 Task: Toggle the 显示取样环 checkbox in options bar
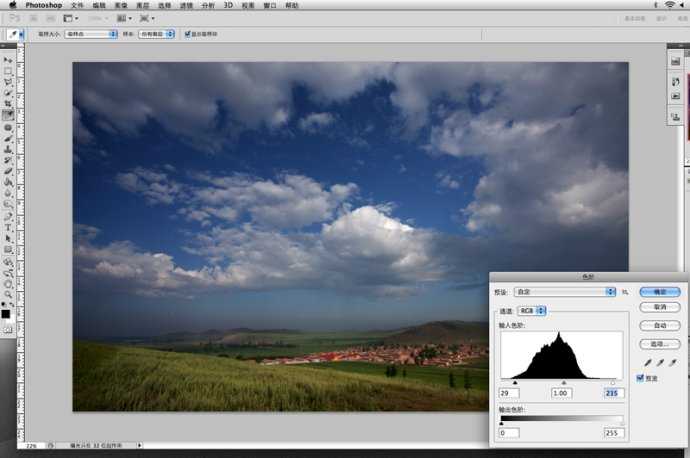click(186, 33)
